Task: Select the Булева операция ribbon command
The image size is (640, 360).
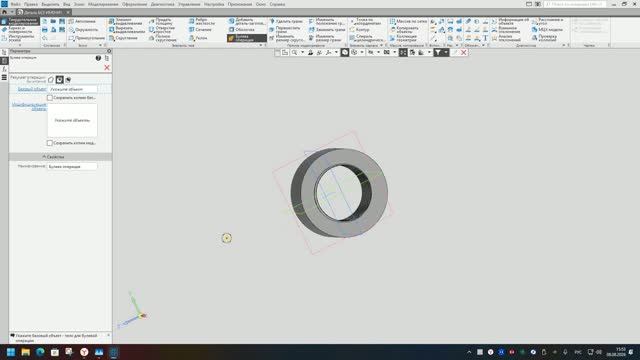Action: tap(247, 38)
